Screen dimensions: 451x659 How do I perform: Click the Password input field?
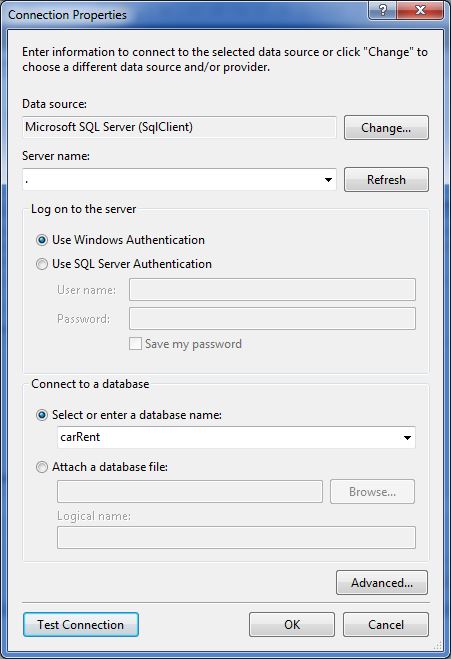pyautogui.click(x=272, y=319)
